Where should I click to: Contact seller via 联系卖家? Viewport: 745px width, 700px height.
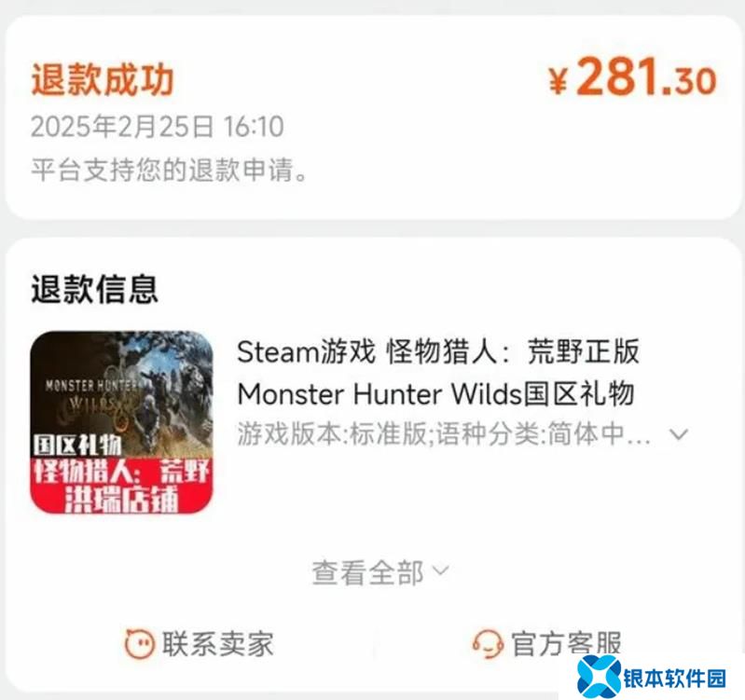tap(200, 644)
